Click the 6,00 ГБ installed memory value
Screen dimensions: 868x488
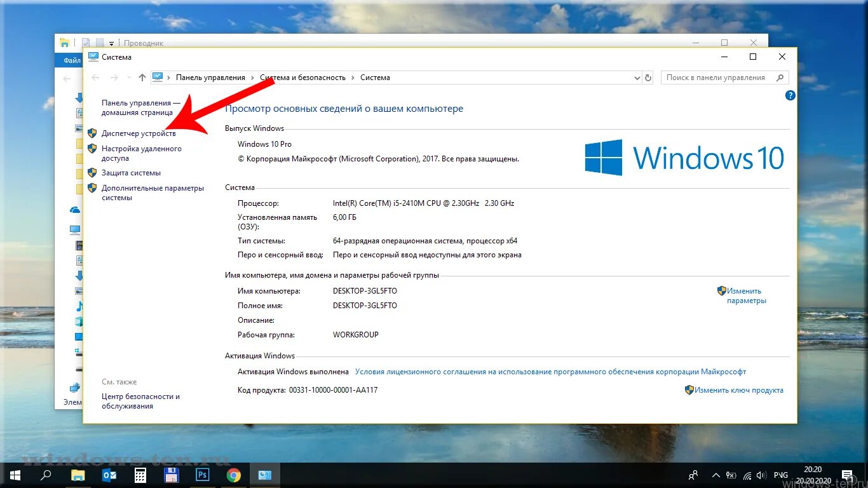point(344,217)
